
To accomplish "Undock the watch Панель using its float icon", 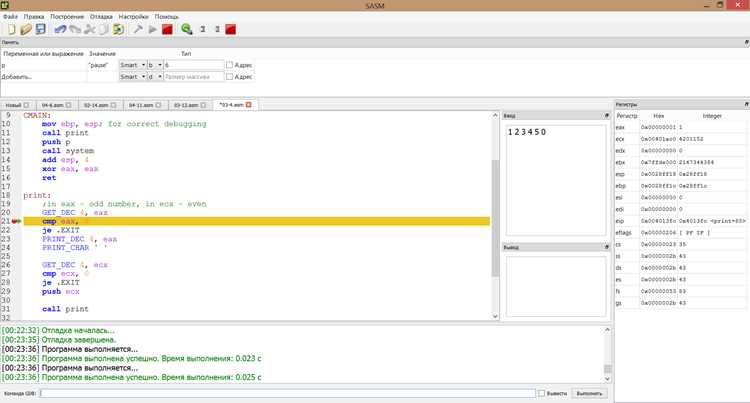I will (746, 42).
